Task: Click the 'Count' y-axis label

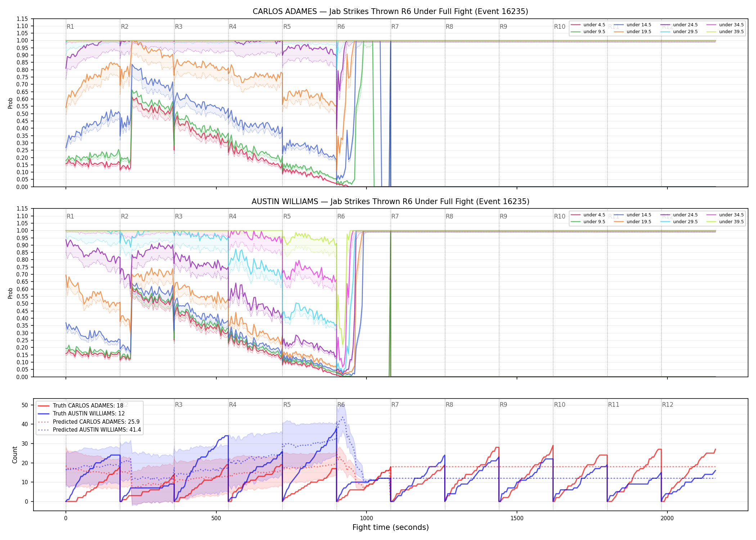Action: [15, 455]
